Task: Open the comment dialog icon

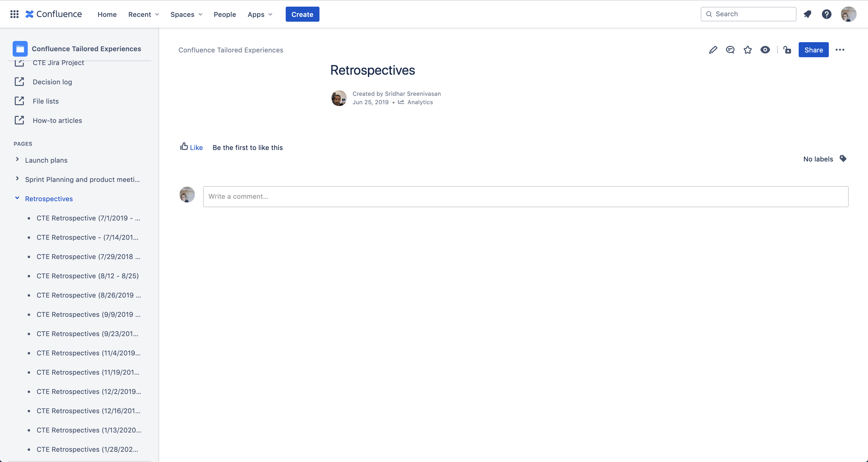Action: tap(730, 50)
